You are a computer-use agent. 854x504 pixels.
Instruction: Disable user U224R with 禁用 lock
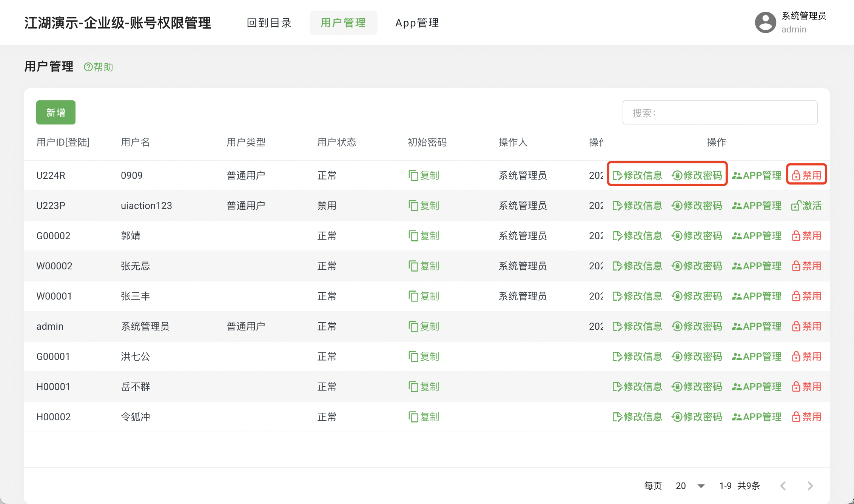click(806, 175)
